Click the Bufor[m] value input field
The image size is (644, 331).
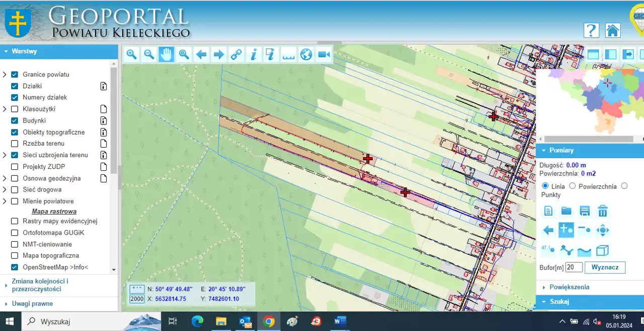[x=574, y=267]
